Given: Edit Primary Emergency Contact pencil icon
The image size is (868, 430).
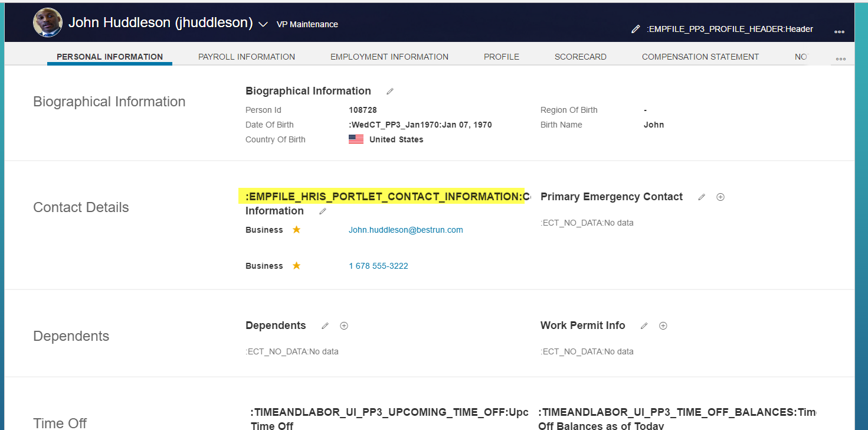Looking at the screenshot, I should [702, 197].
